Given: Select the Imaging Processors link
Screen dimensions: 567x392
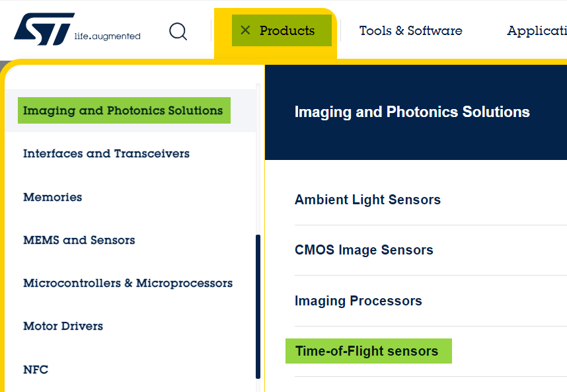Looking at the screenshot, I should pyautogui.click(x=358, y=300).
